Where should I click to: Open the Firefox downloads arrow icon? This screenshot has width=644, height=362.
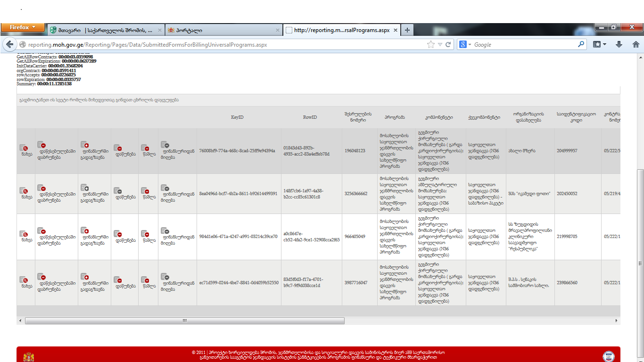[619, 44]
